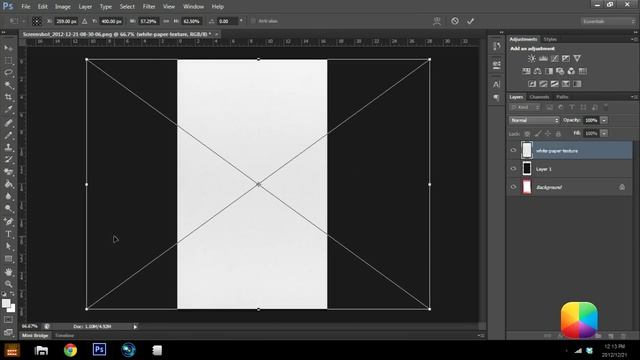Select the Magic Wand tool
Viewport: 640px width, 360px height.
[x=8, y=85]
